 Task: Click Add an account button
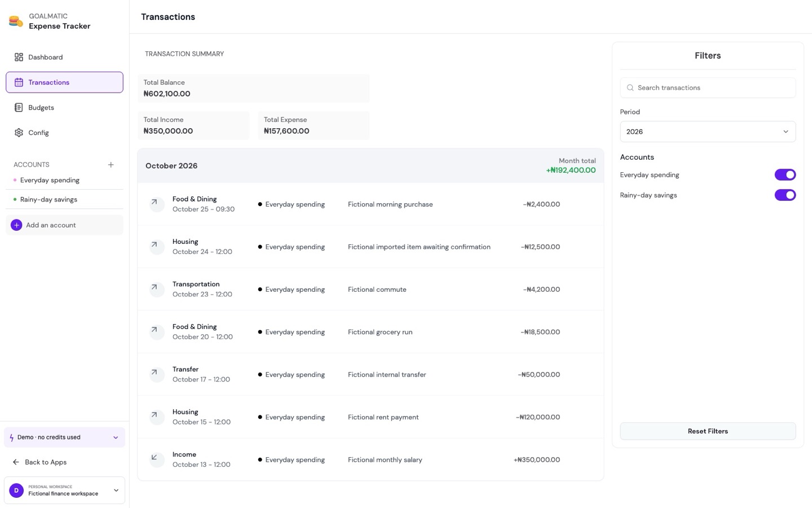point(64,225)
